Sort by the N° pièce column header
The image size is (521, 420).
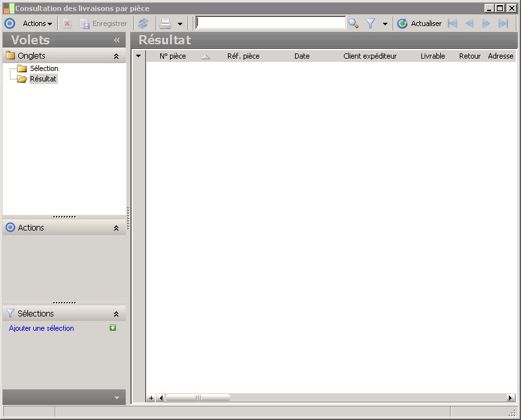click(x=173, y=56)
